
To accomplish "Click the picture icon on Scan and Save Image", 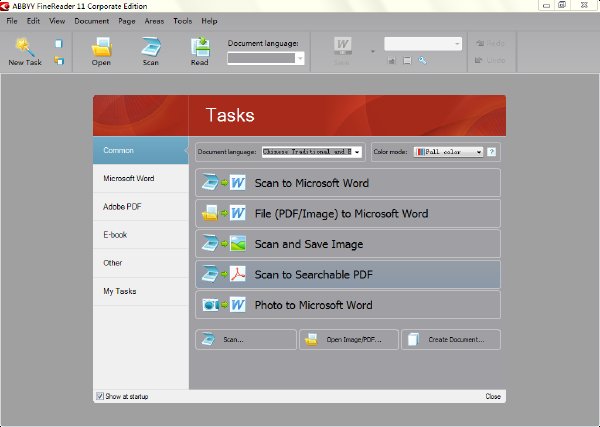I will click(x=238, y=244).
